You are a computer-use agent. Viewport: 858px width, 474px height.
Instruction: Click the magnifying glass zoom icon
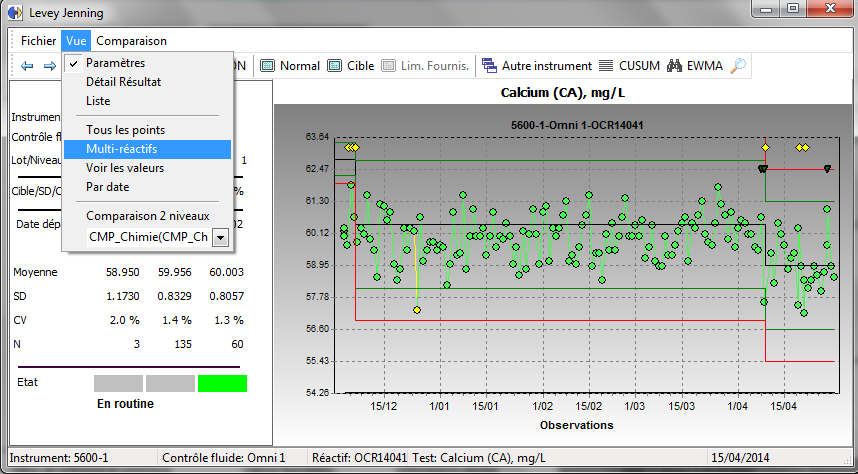pyautogui.click(x=738, y=66)
